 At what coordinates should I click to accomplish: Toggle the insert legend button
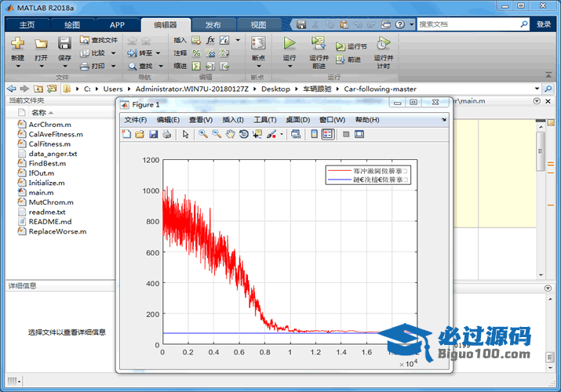328,134
